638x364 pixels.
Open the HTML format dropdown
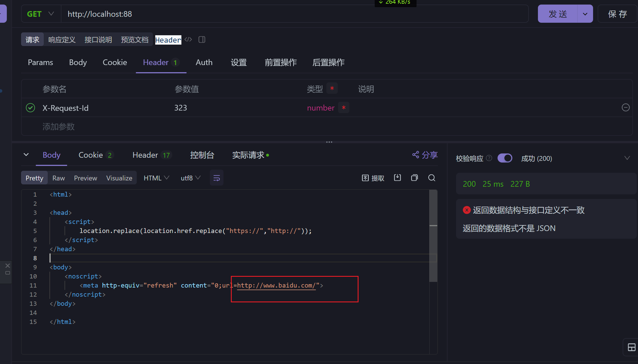pyautogui.click(x=156, y=178)
